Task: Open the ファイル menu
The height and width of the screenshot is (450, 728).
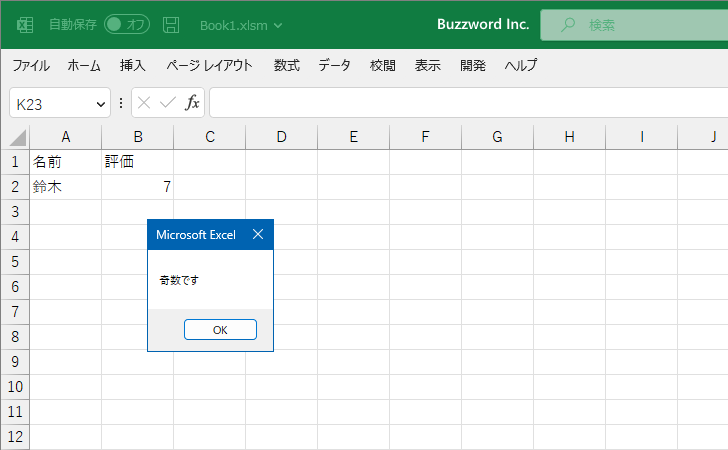Action: (x=31, y=65)
